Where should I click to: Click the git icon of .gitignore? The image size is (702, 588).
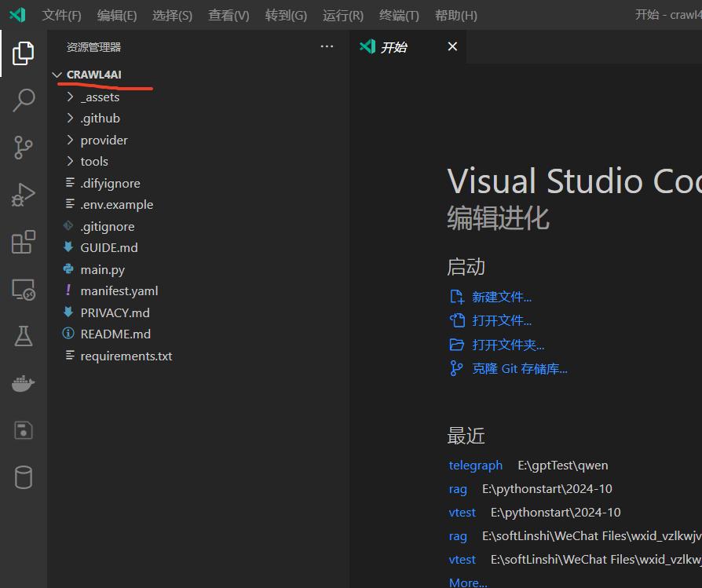68,225
